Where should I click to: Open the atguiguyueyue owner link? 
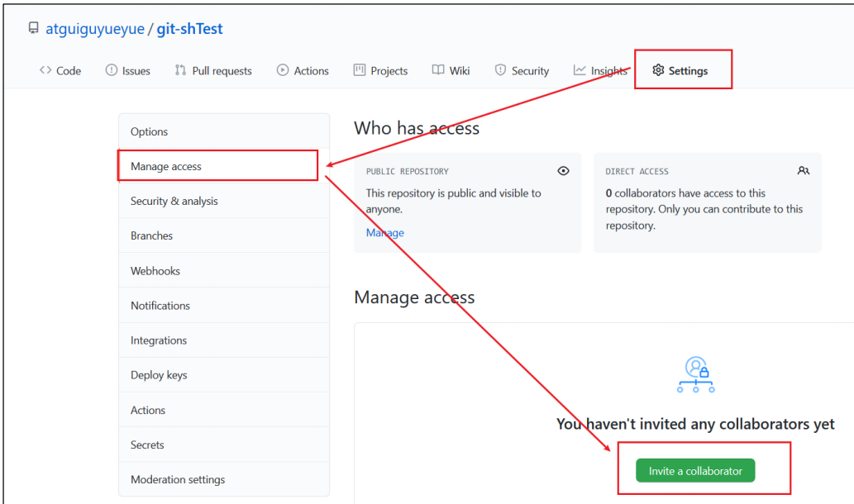point(95,29)
